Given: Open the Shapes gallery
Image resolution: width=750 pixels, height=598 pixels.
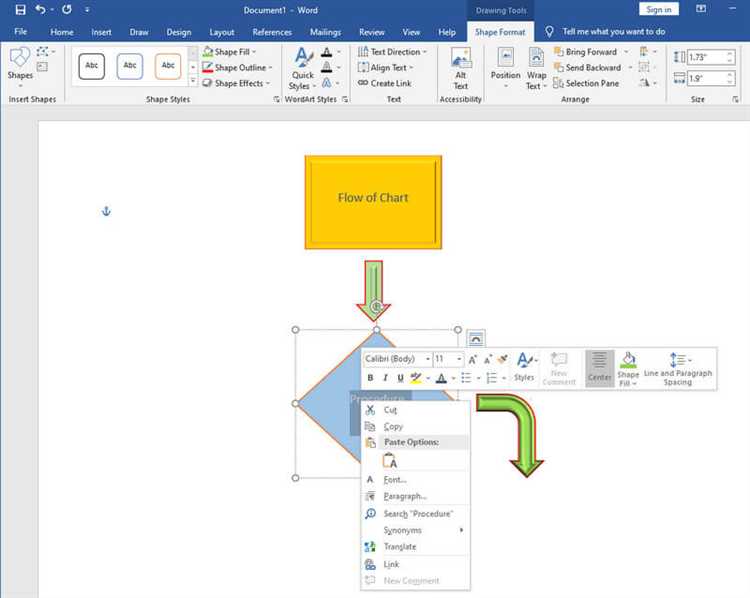Looking at the screenshot, I should [x=20, y=67].
